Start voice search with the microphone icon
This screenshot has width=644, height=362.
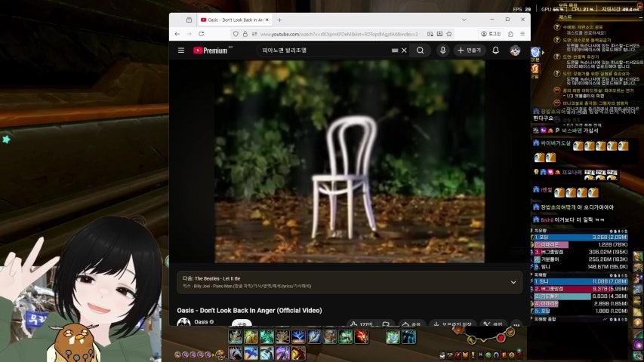[x=442, y=51]
